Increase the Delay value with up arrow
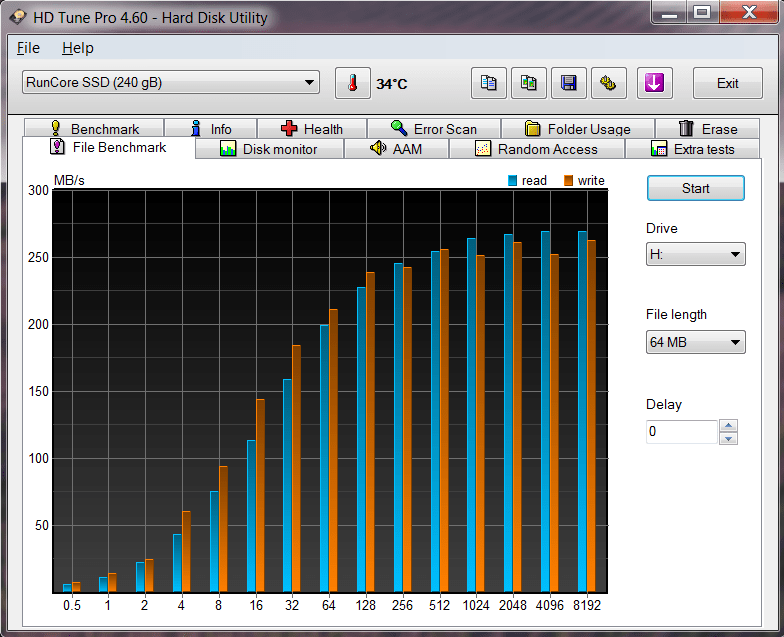The width and height of the screenshot is (784, 637). 728,426
